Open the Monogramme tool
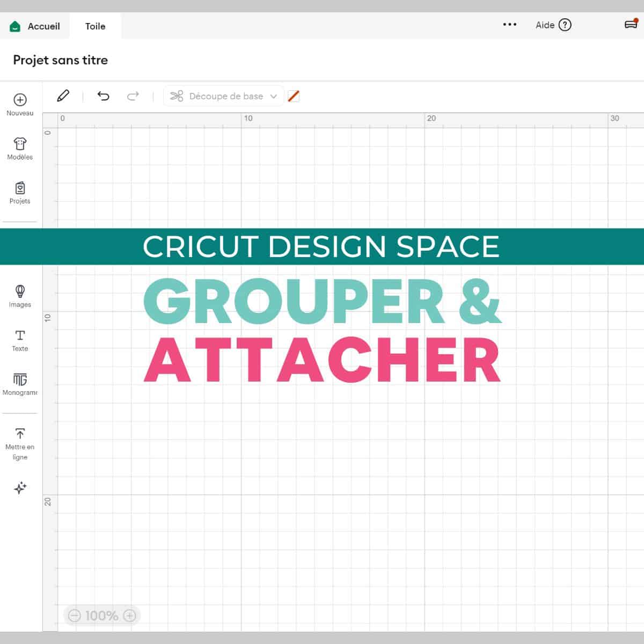 pyautogui.click(x=20, y=384)
